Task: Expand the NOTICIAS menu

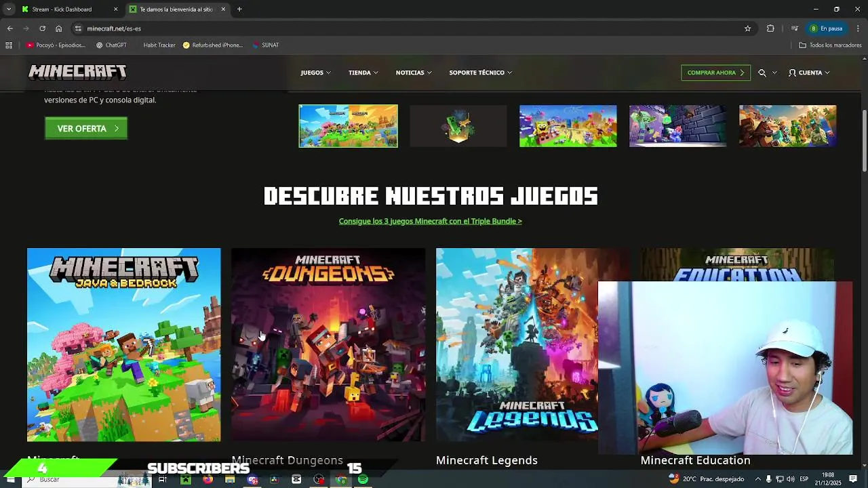Action: pos(414,73)
